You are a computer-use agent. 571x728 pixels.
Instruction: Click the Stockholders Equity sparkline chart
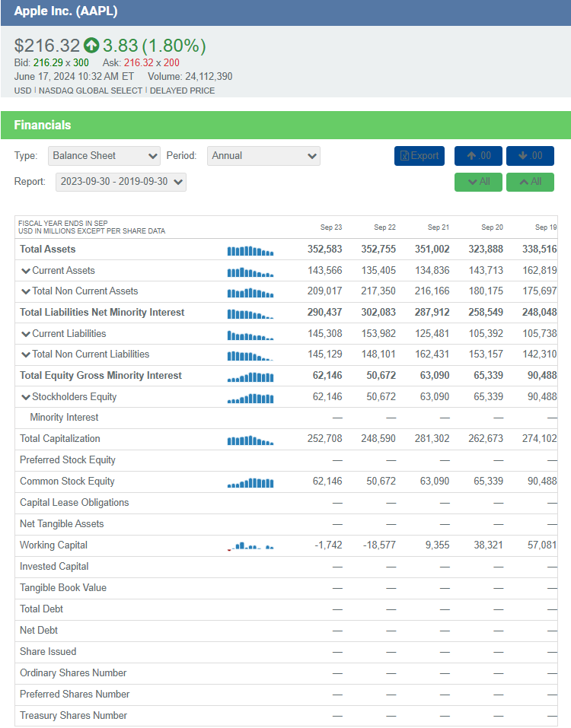[250, 399]
